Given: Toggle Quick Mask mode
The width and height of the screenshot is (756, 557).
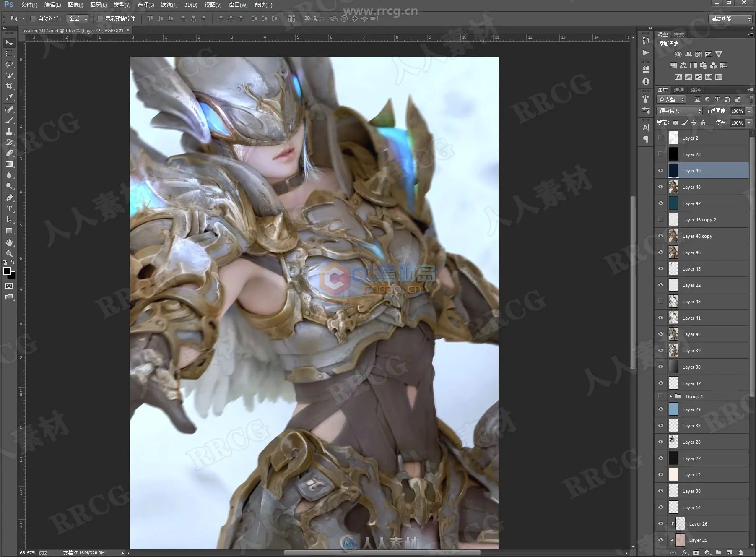Looking at the screenshot, I should tap(9, 286).
